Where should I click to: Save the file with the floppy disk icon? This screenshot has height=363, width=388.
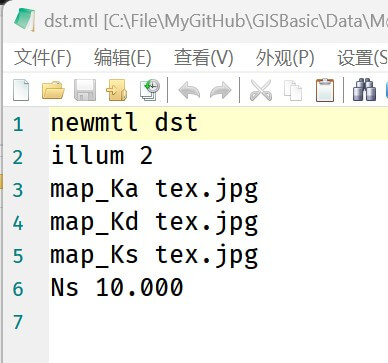click(85, 90)
